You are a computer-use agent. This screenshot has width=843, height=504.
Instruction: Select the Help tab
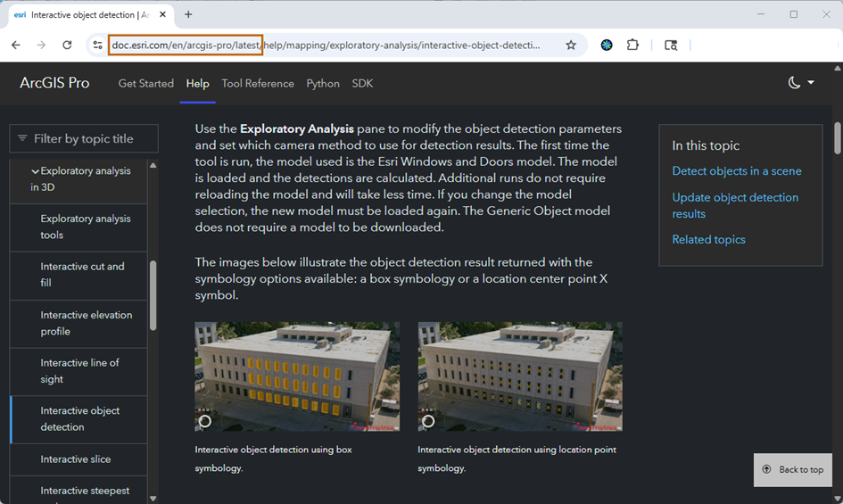(197, 83)
